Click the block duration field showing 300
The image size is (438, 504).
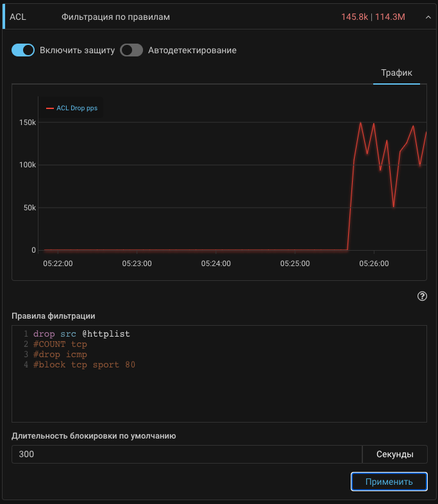click(x=186, y=455)
